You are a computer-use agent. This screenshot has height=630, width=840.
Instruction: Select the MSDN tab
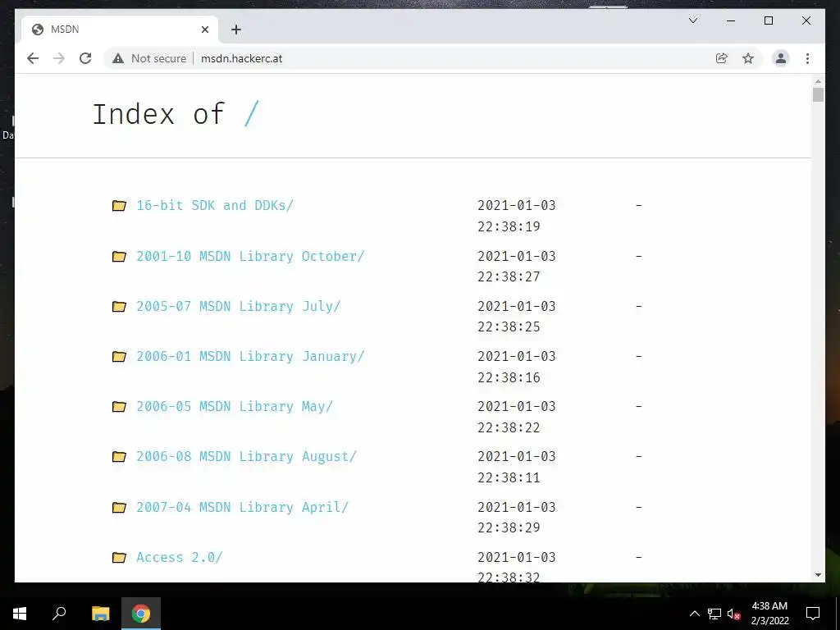coord(120,30)
